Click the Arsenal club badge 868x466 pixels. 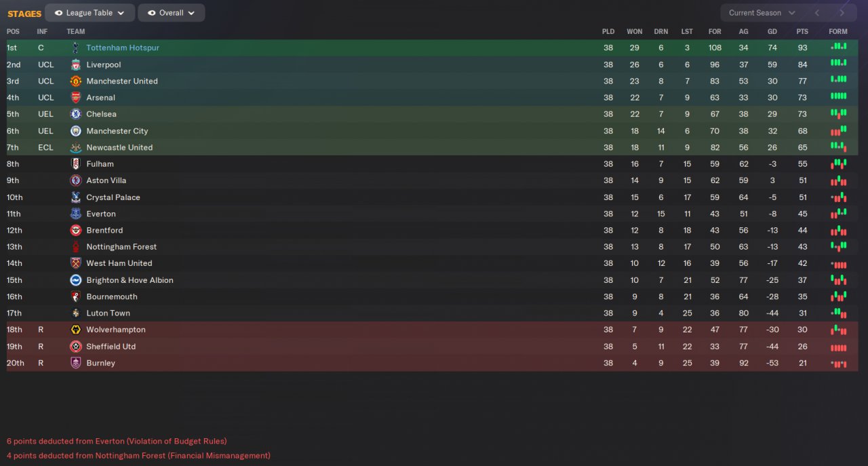(75, 98)
